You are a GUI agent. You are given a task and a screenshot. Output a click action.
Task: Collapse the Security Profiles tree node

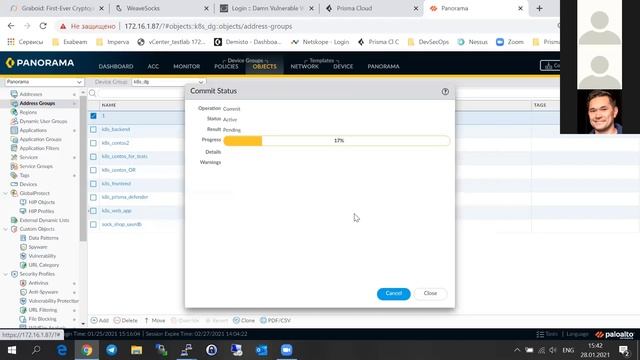pyautogui.click(x=6, y=274)
